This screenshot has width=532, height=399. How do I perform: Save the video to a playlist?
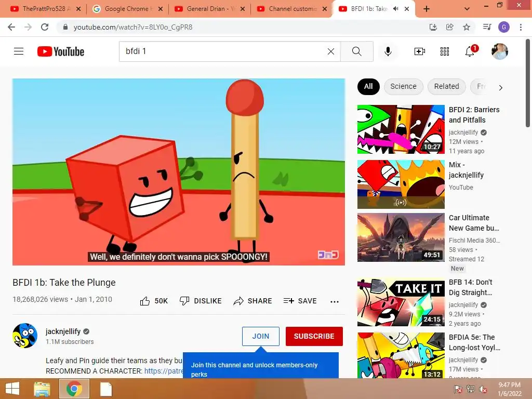[x=300, y=301]
